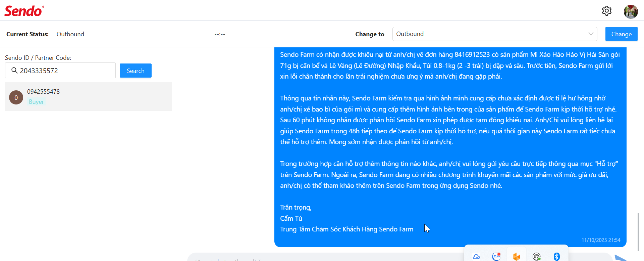Click the cloud sync tray icon
The height and width of the screenshot is (261, 644).
click(476, 257)
